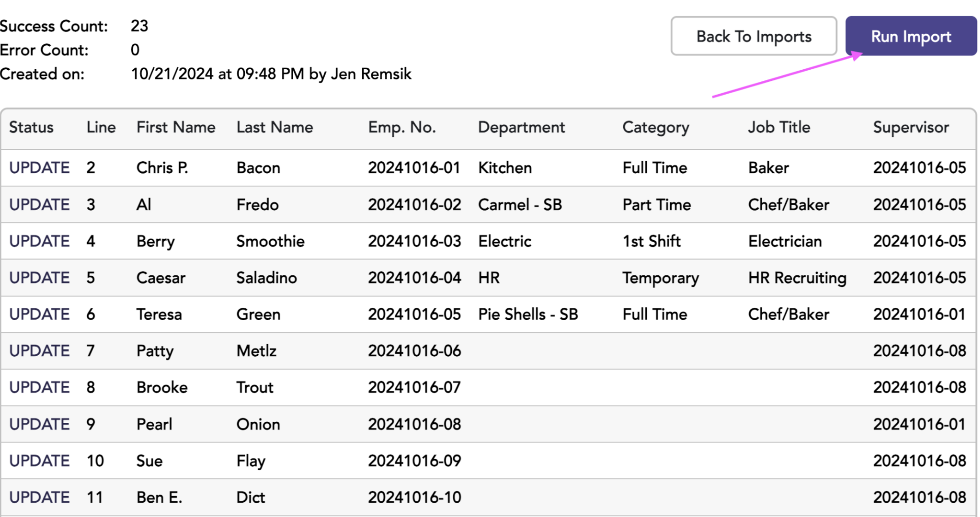Open the UPDATE link for Caesar Saladino
The width and height of the screenshot is (980, 517).
39,278
